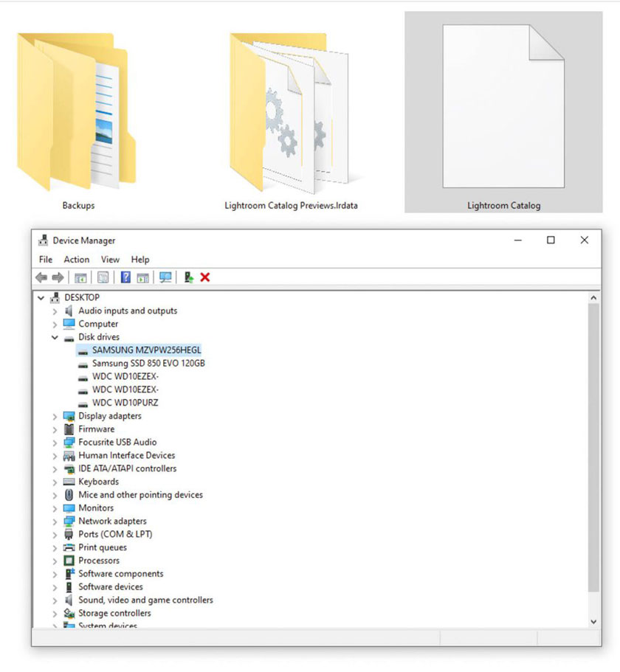
Task: Click the Mice and other pointing devices icon
Action: 69,495
